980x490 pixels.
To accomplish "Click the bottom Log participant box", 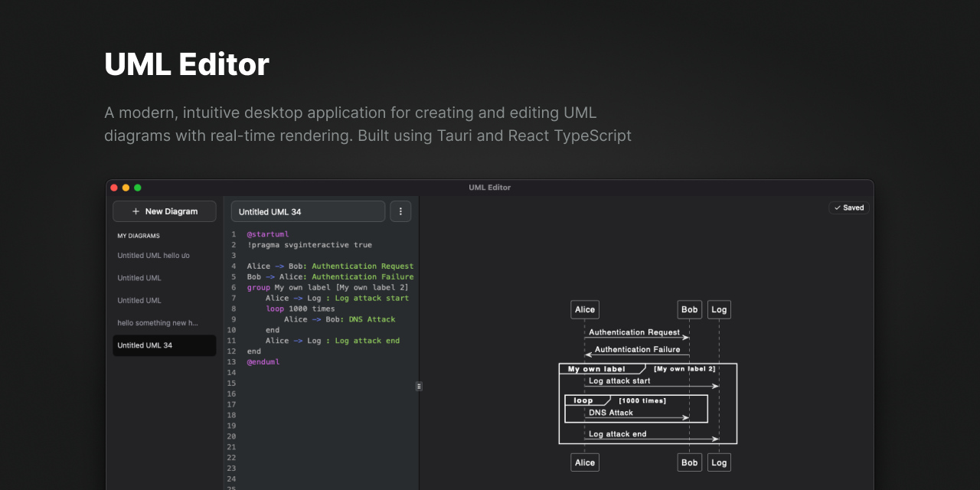I will tap(719, 462).
